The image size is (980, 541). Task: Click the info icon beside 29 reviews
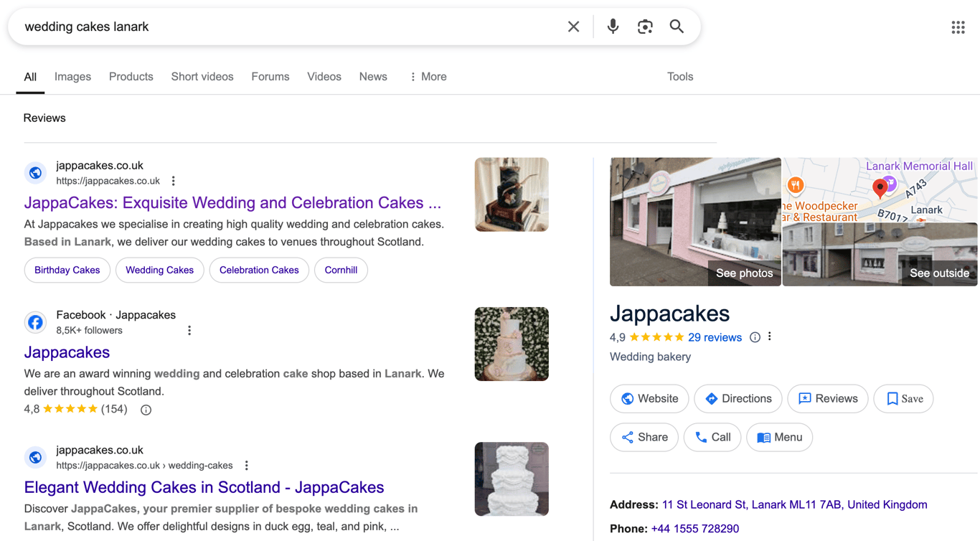(x=754, y=337)
